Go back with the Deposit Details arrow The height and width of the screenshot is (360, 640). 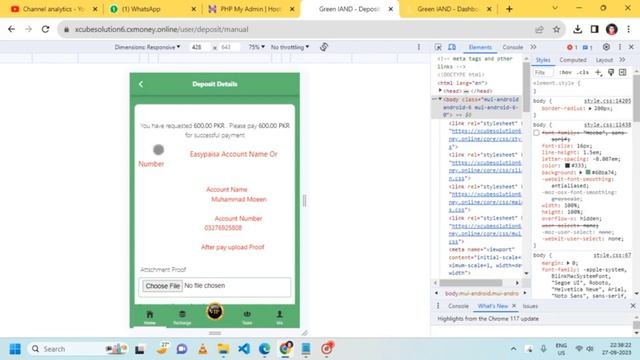[x=141, y=84]
